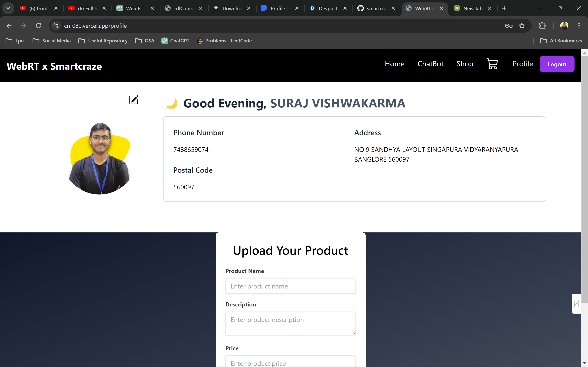Viewport: 588px width, 367px height.
Task: Open Chrome profile avatar
Action: click(564, 26)
